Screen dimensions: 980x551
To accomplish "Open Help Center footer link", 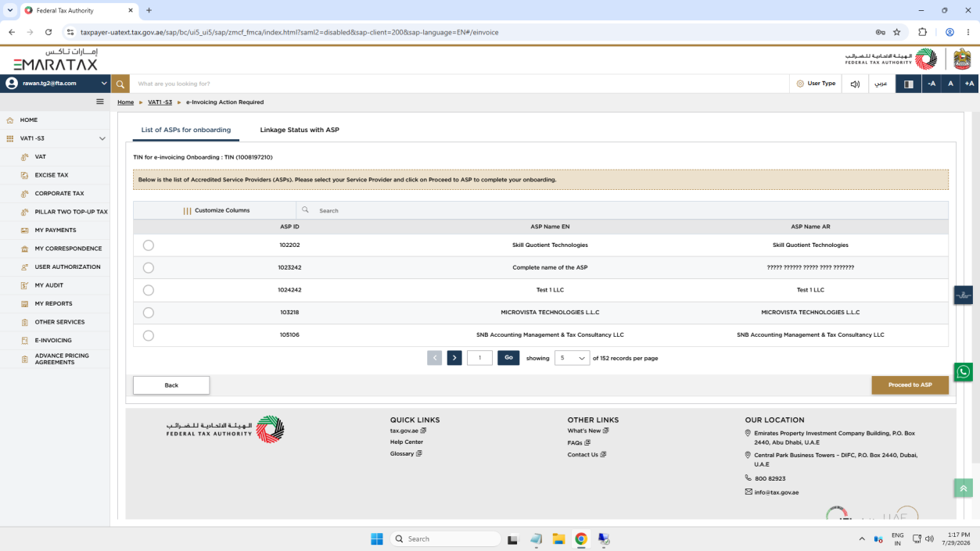I will pos(407,442).
